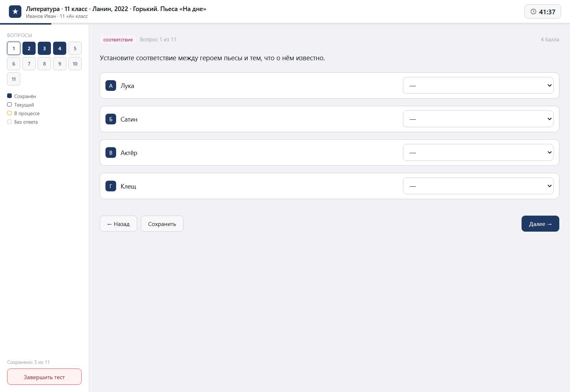Click the letter Б badge beside Сатин
Screen dimensions: 570x392
coord(111,119)
